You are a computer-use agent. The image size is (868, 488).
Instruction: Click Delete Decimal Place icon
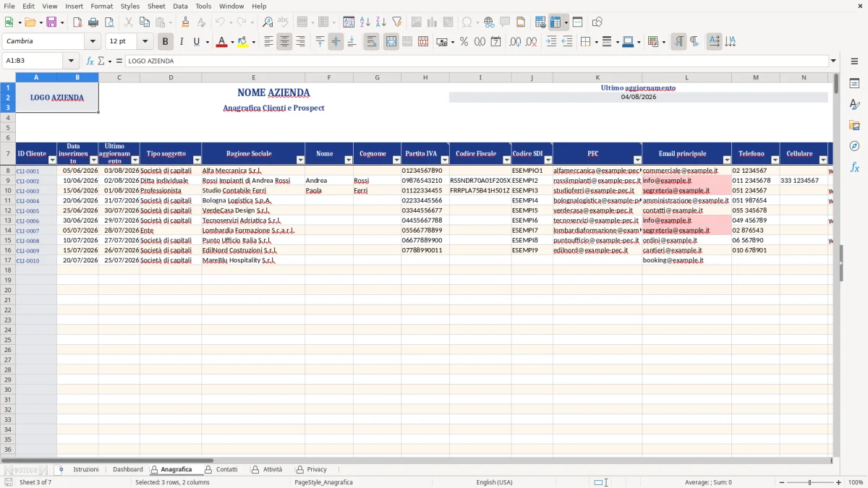[x=532, y=42]
